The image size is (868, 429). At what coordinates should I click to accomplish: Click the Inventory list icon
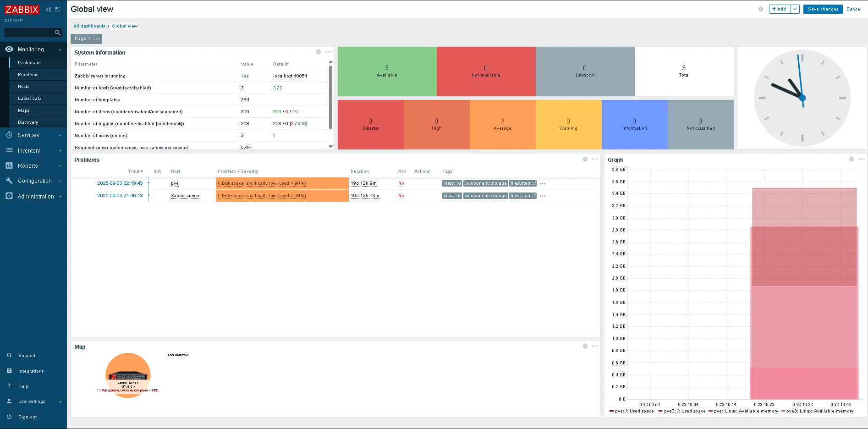9,150
